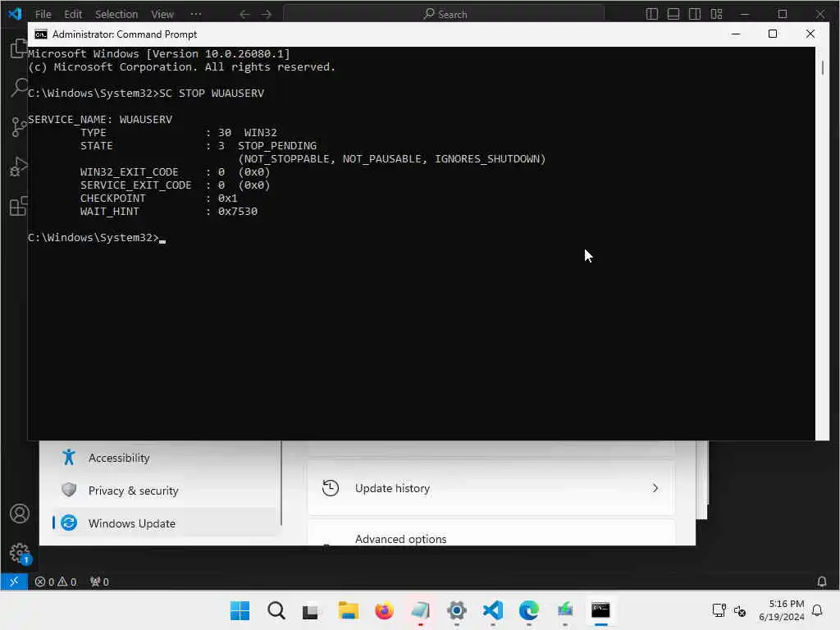840x630 pixels.
Task: Open the VS Code Search sidebar icon
Action: (18, 87)
